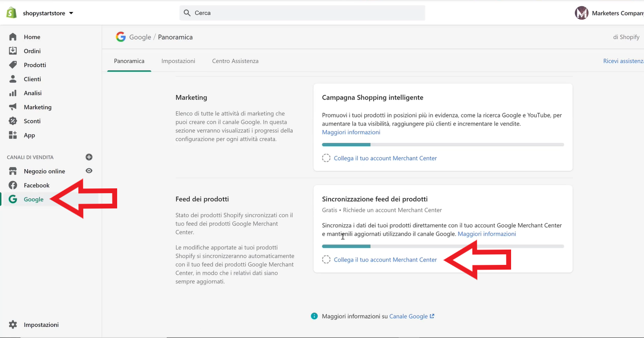Open Analisi via the bar-chart icon

(x=13, y=93)
